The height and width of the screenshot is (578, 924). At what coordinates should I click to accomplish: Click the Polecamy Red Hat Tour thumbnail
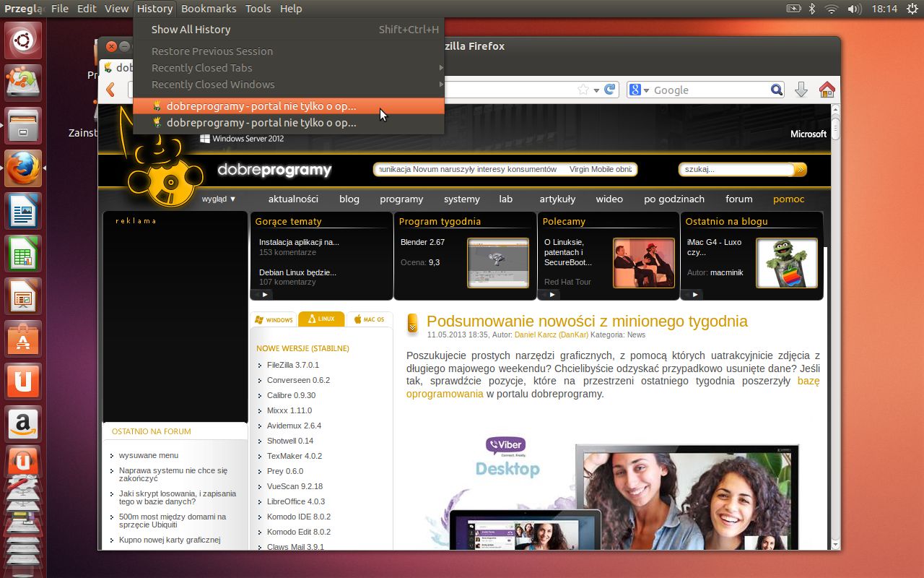tap(644, 263)
